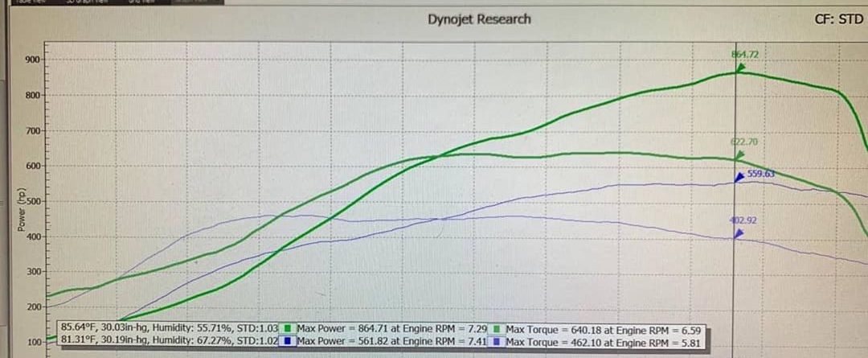This screenshot has width=868, height=358.
Task: Click the blue power marker at 559.63
Action: (x=739, y=176)
